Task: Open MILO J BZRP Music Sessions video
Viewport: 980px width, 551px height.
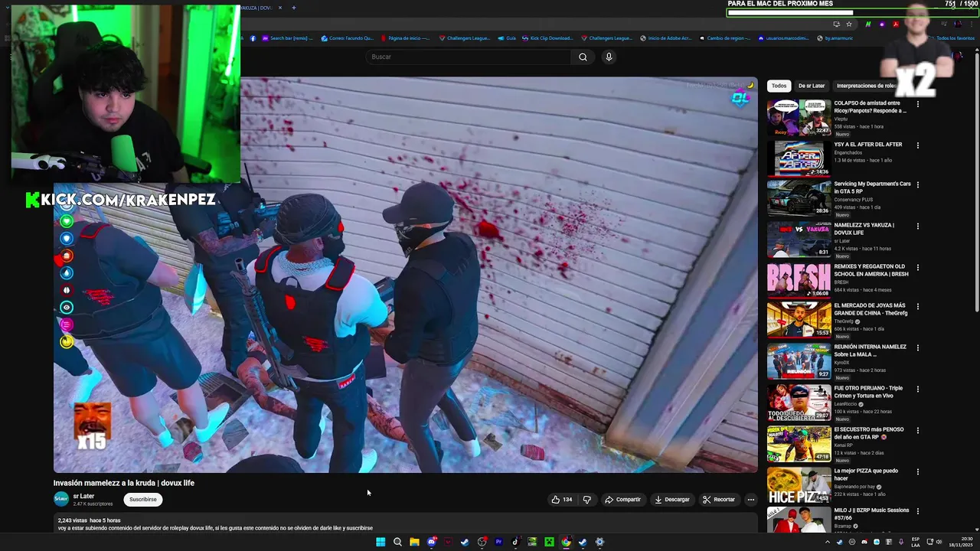Action: pyautogui.click(x=799, y=520)
